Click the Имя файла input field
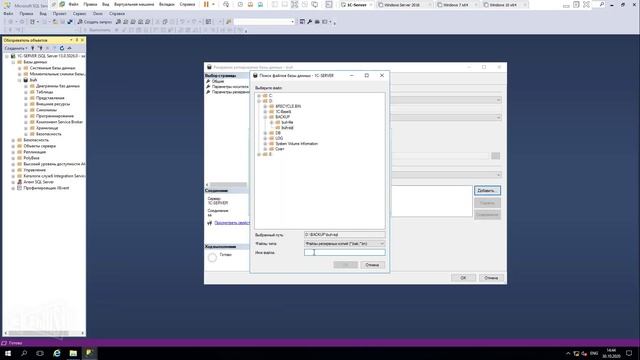The height and width of the screenshot is (360, 640). pos(344,253)
